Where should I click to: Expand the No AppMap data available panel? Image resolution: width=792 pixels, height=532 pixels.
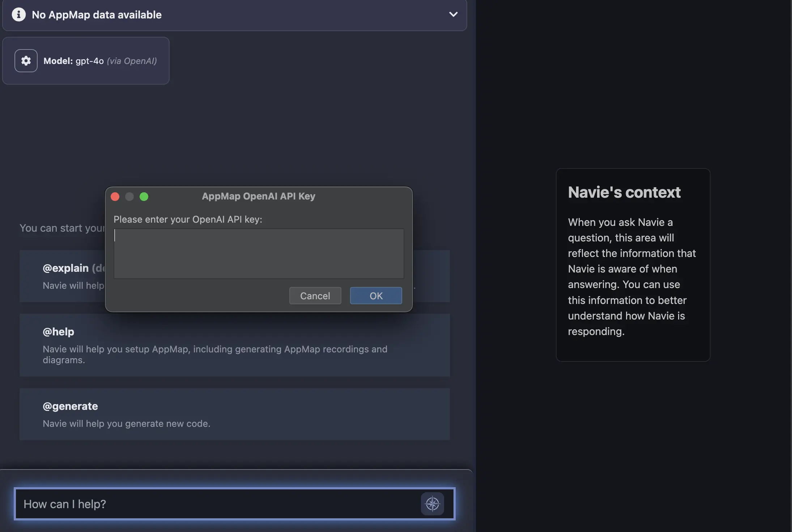(453, 14)
